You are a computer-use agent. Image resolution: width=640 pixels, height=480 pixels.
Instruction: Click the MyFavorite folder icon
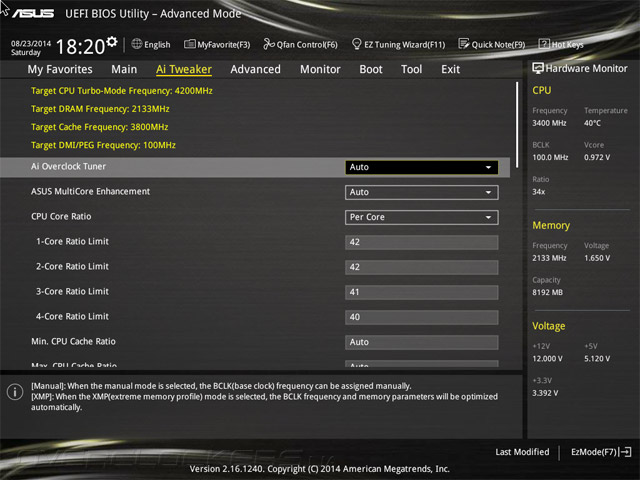tap(189, 44)
